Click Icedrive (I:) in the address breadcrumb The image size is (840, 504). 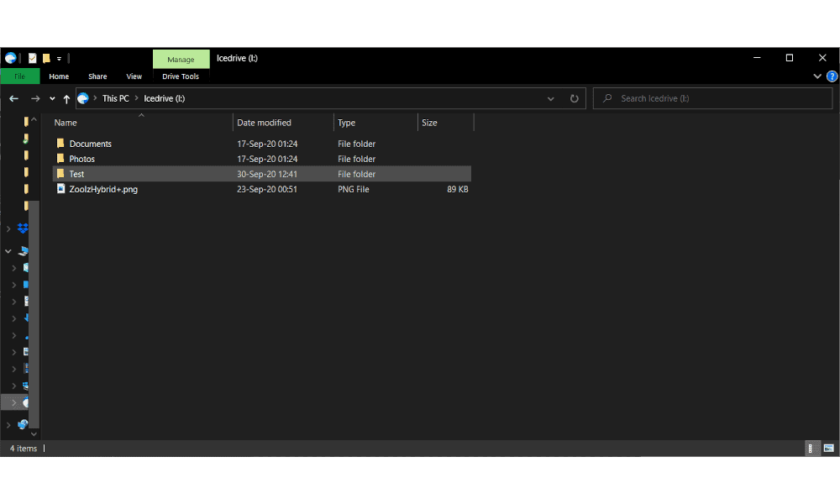coord(165,98)
